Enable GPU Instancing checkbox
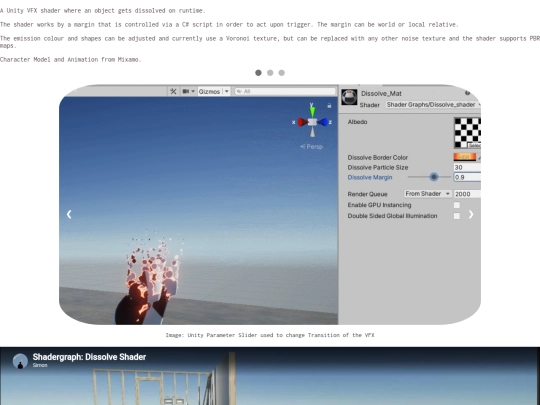 (457, 205)
